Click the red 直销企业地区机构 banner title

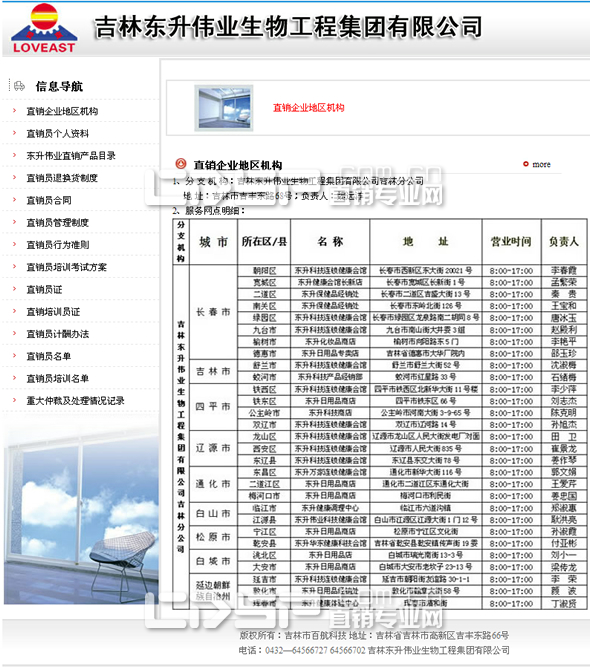tap(308, 108)
